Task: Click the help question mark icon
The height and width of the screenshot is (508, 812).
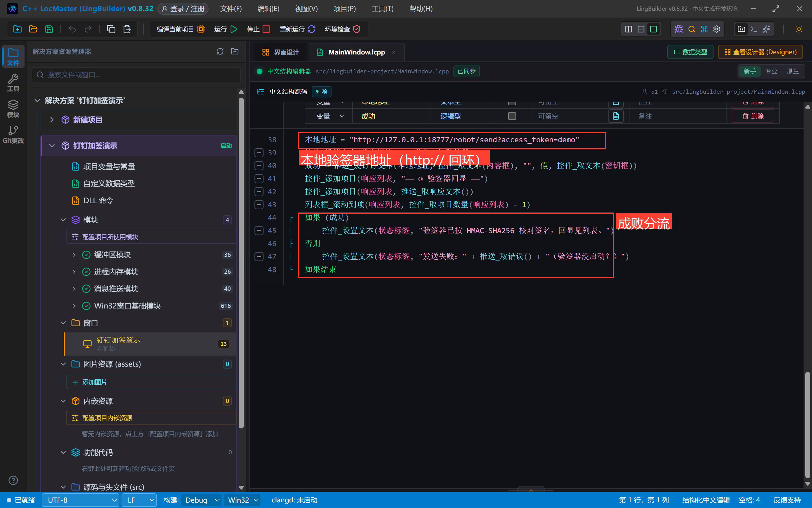Action: [13, 480]
